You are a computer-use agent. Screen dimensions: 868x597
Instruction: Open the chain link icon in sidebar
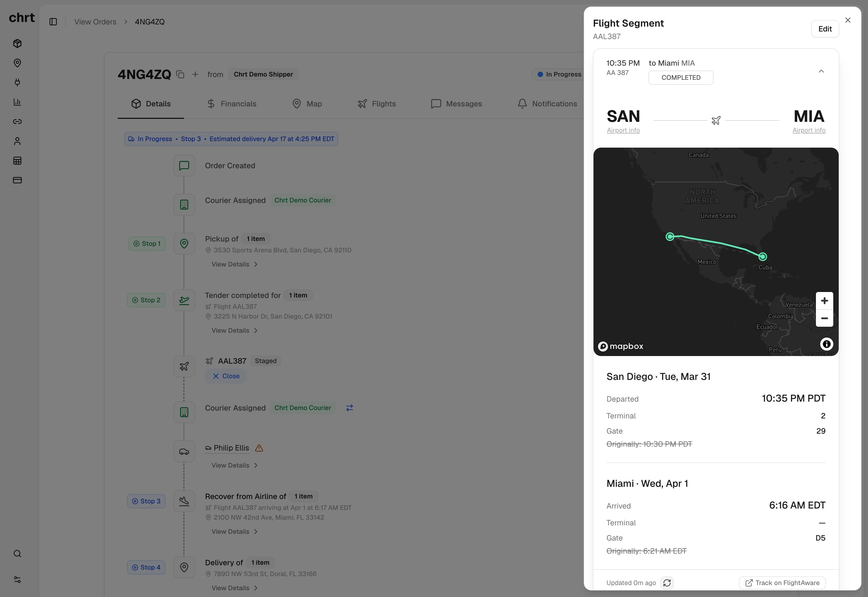[x=17, y=122]
